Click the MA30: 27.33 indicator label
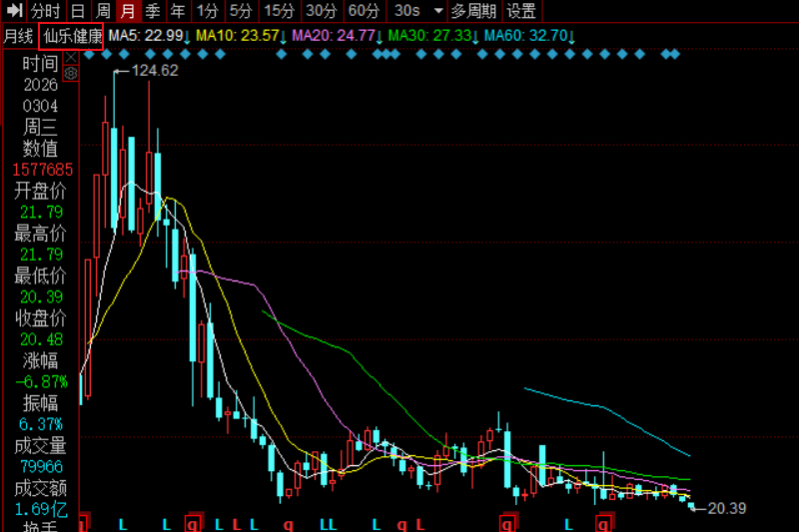 (433, 36)
